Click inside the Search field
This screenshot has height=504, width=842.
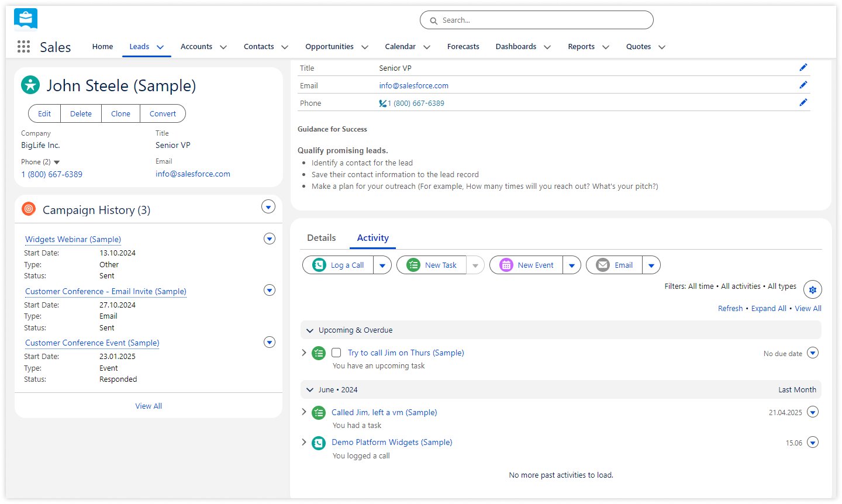[536, 19]
